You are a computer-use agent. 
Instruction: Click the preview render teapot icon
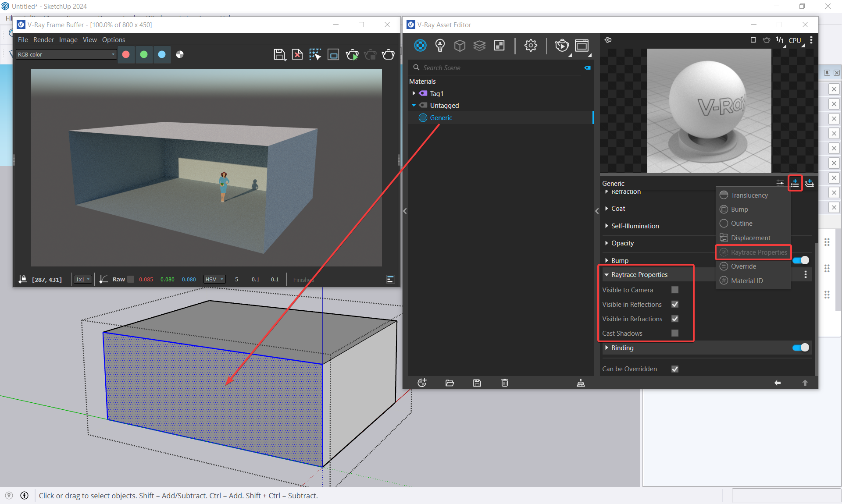click(x=767, y=40)
